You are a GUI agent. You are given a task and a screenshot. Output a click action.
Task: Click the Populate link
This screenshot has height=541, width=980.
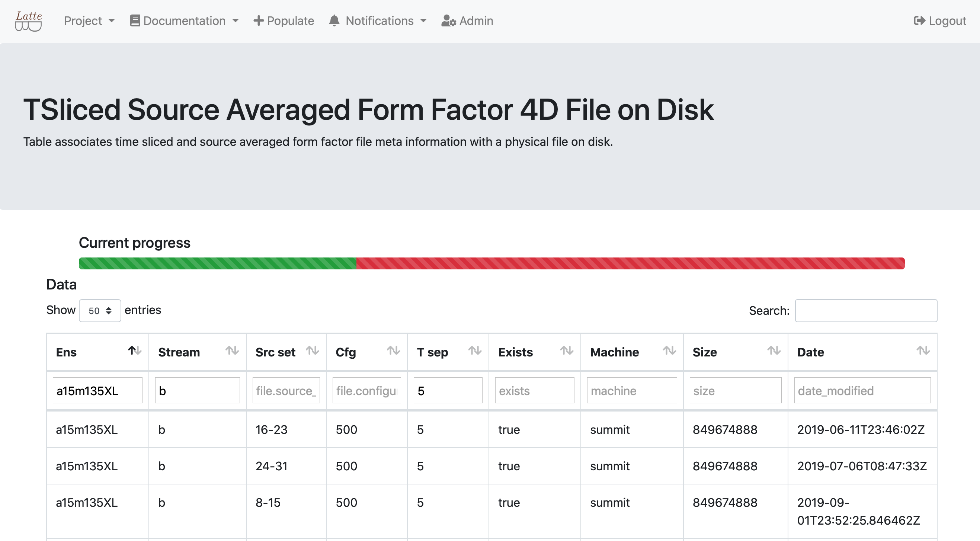290,20
